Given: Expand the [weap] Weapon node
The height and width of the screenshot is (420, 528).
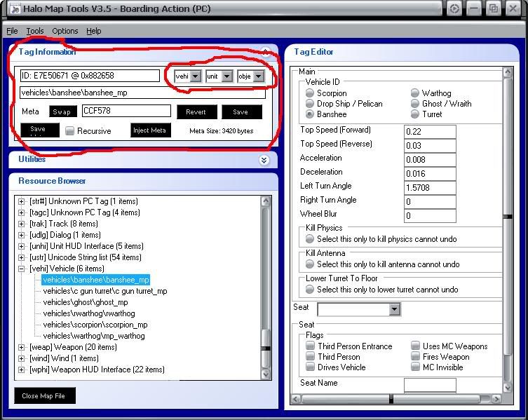Looking at the screenshot, I should pos(21,347).
